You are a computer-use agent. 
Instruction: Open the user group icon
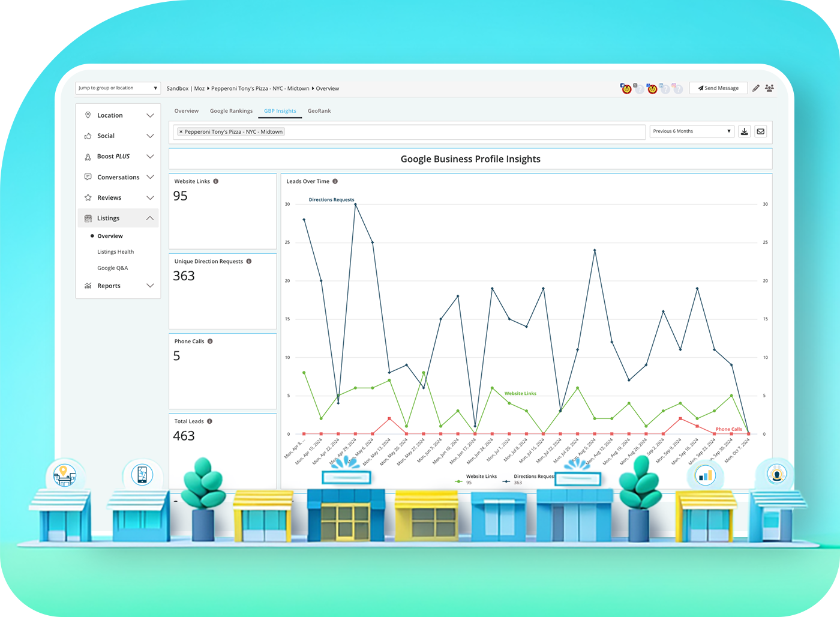769,88
